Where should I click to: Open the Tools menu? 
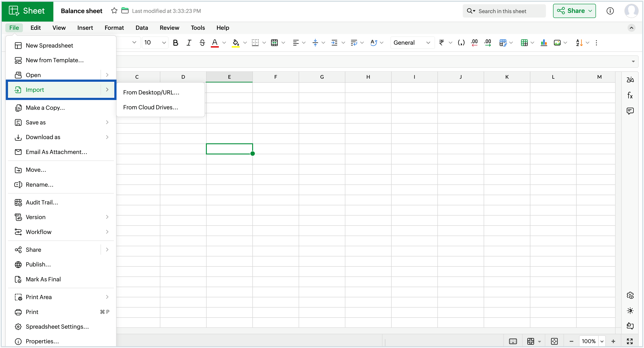pyautogui.click(x=197, y=28)
